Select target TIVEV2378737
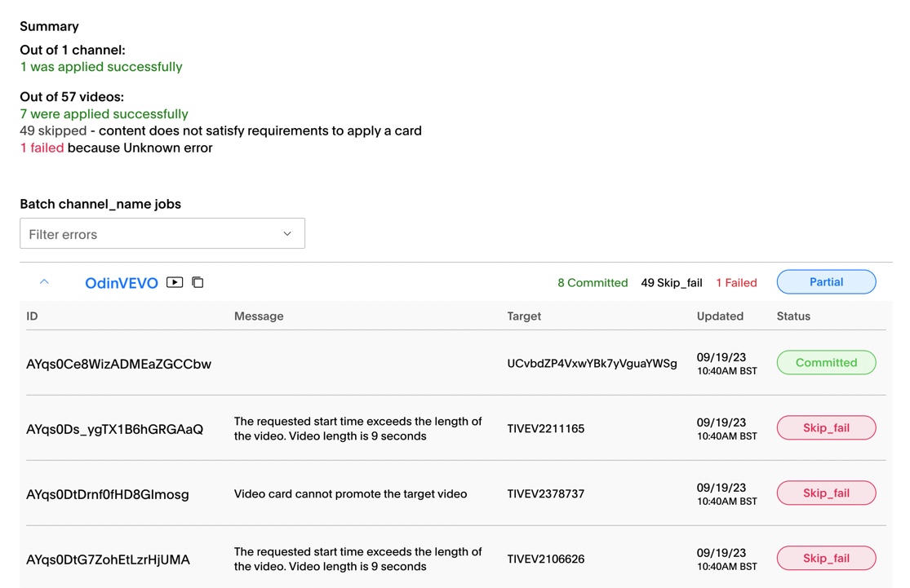Image resolution: width=910 pixels, height=588 pixels. pyautogui.click(x=545, y=494)
